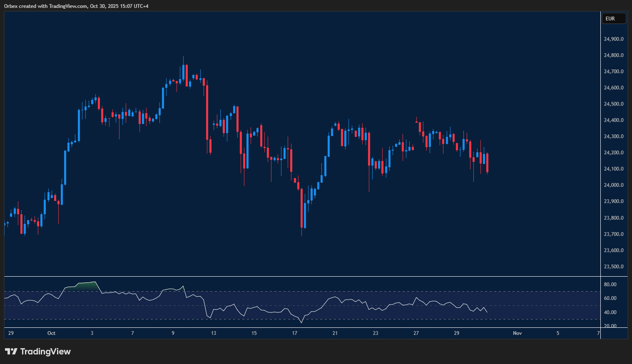Select the EUR currency label
Screen dimensions: 632x364
[614, 18]
